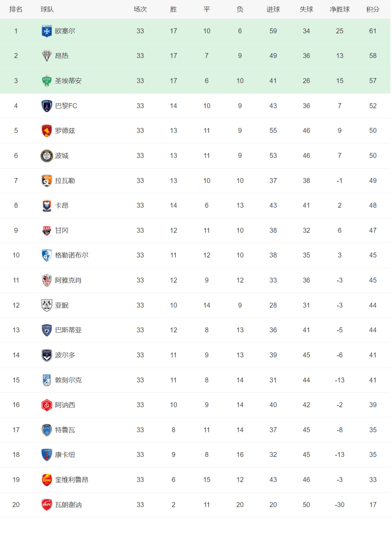Click the 奎维利鲁昂 club crest
Viewport: 392px width, 541px height.
click(x=47, y=480)
